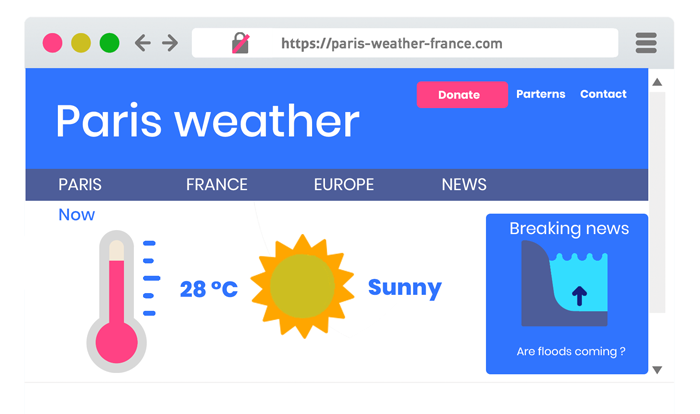Select the FRANCE navigation tab
700x414 pixels.
pyautogui.click(x=217, y=184)
